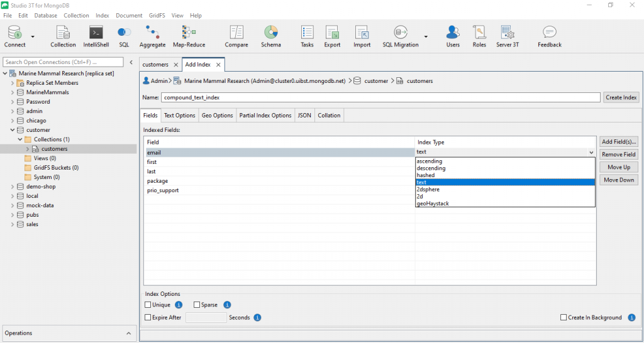Open the Collection menu
This screenshot has width=644, height=343.
(x=76, y=16)
